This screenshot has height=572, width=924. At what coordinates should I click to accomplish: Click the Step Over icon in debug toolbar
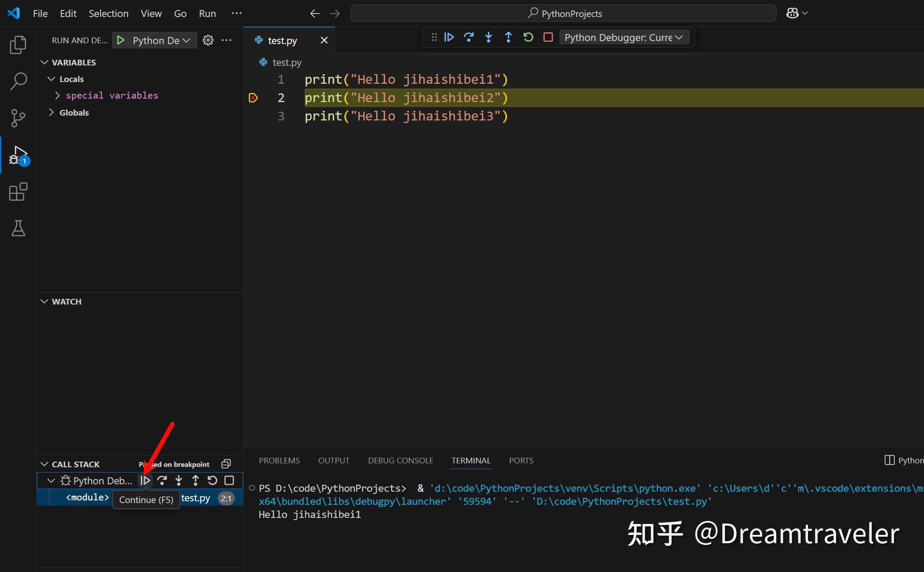click(x=469, y=37)
